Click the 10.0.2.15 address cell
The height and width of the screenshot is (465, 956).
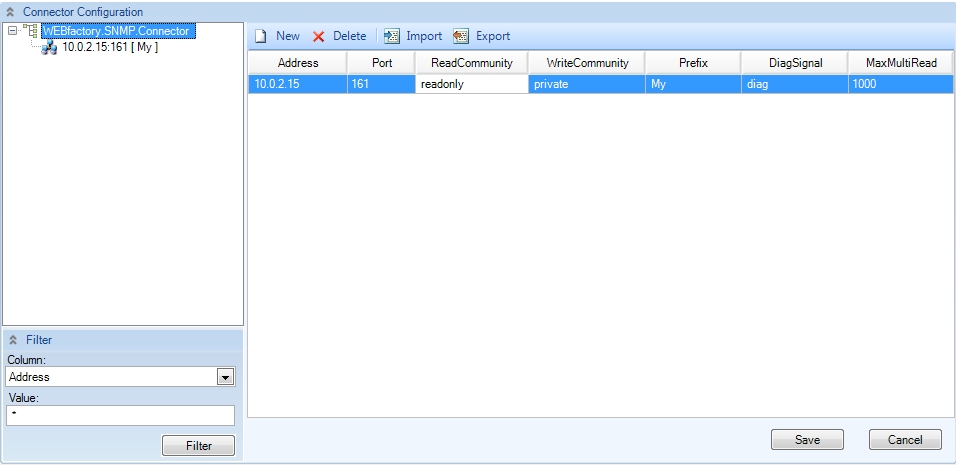click(x=298, y=84)
